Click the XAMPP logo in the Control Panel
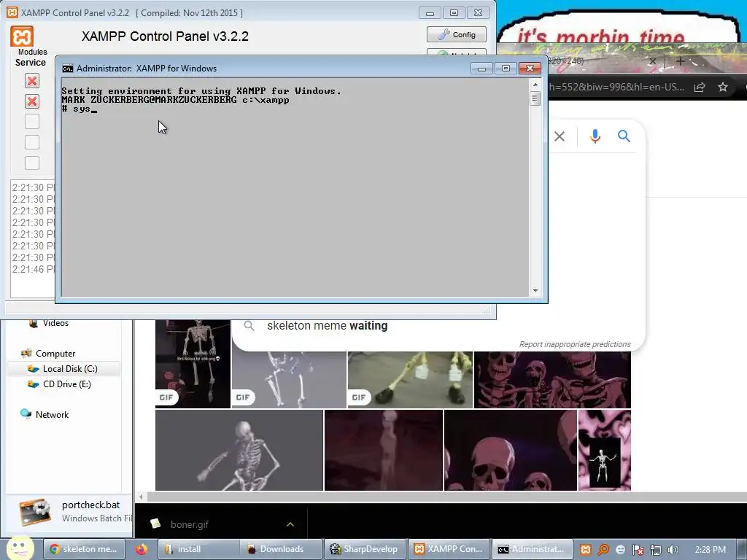The image size is (747, 560). (x=22, y=36)
